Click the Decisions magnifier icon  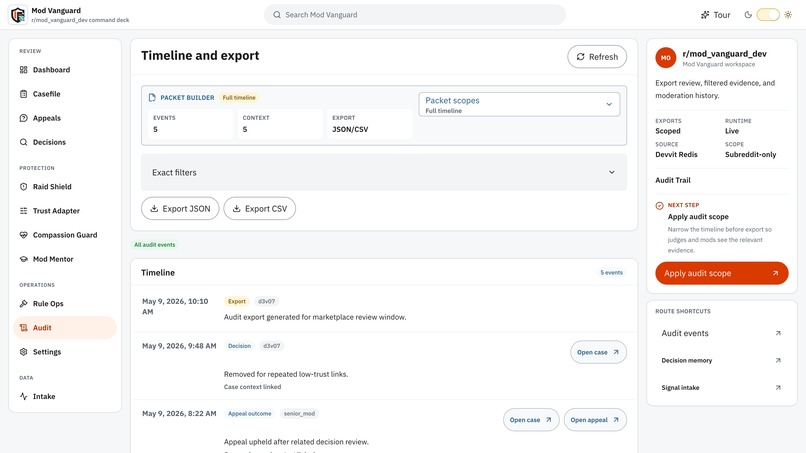click(24, 142)
